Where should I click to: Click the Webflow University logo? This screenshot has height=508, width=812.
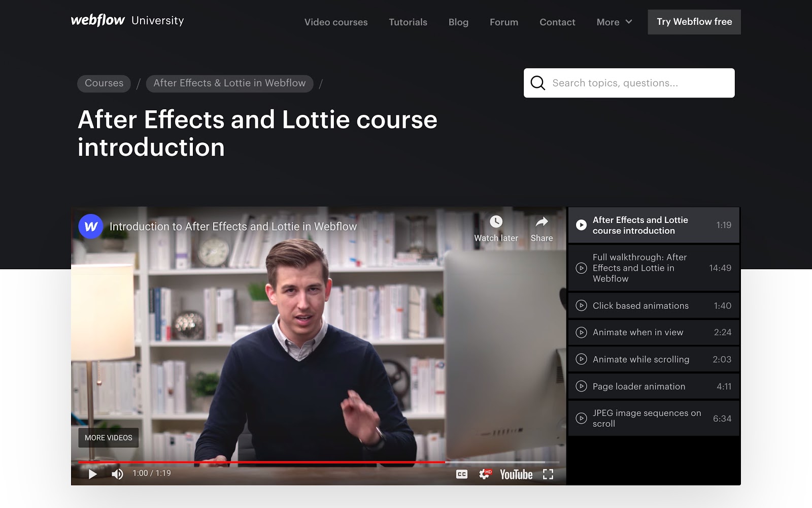pyautogui.click(x=127, y=20)
